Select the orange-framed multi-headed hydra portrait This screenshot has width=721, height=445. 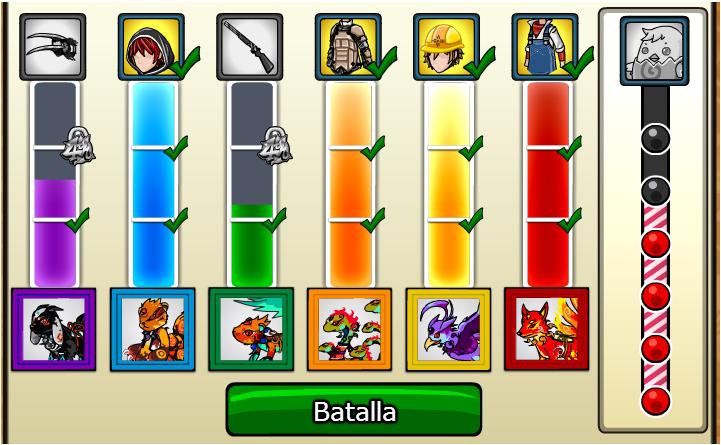coord(349,329)
